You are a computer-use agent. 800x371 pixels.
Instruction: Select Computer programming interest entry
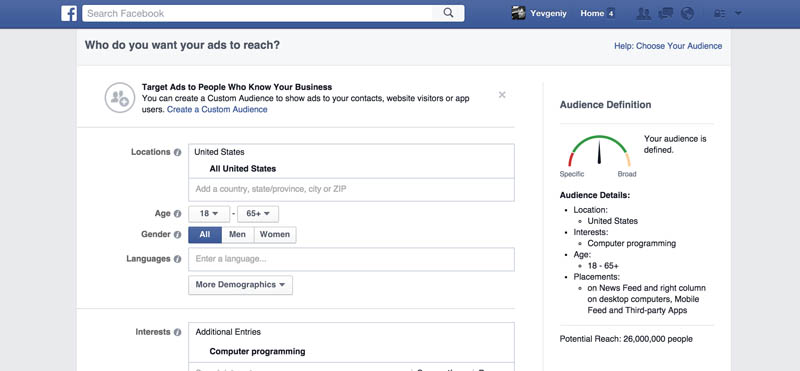pos(257,352)
